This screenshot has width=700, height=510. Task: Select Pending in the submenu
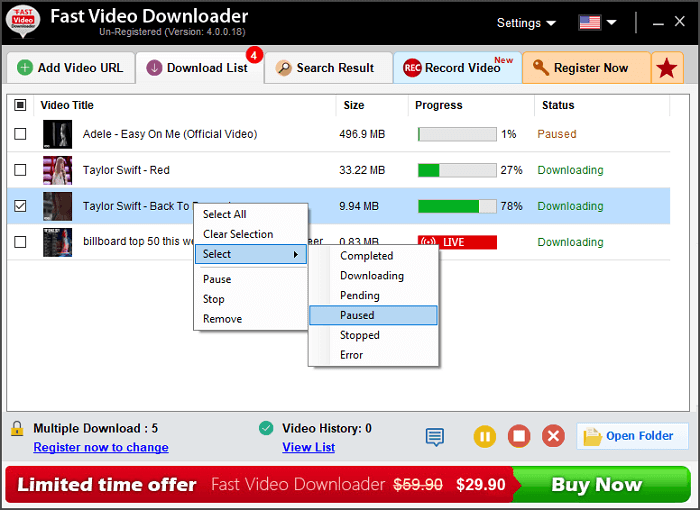coord(373,295)
